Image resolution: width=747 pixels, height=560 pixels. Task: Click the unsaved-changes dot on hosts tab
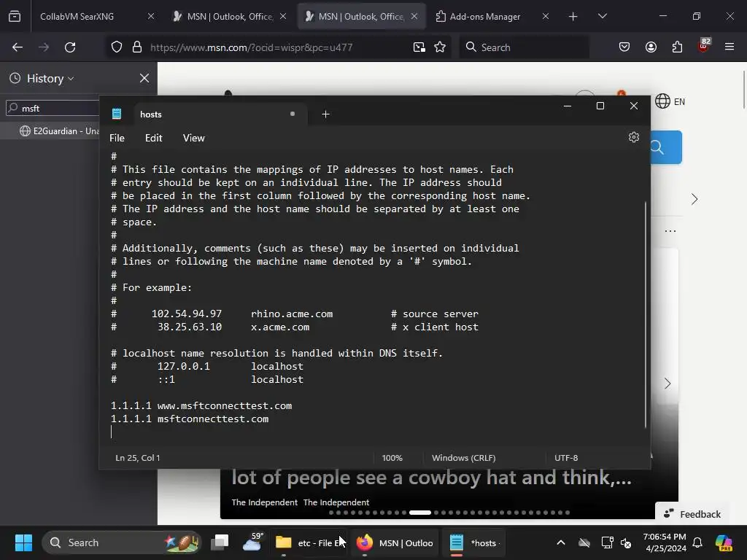(293, 114)
